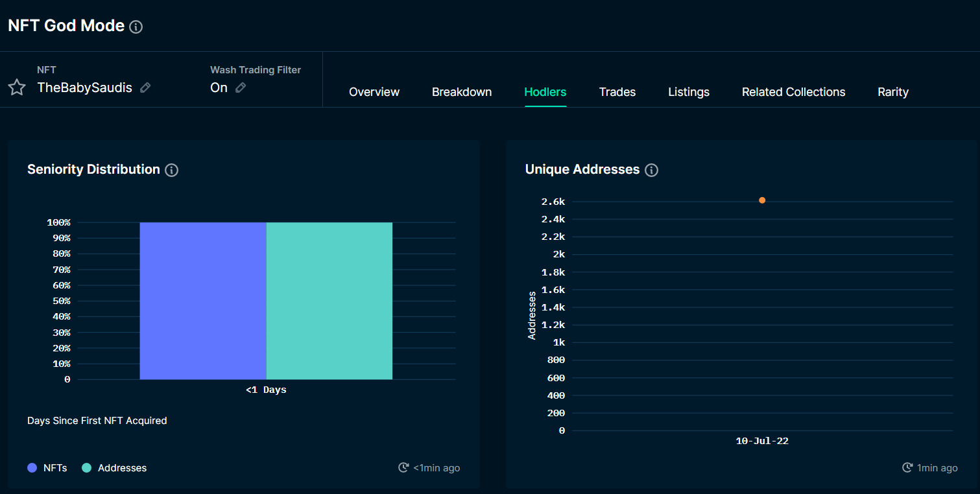Image resolution: width=980 pixels, height=494 pixels.
Task: Click refresh clock icon in Seniority Distribution card
Action: pyautogui.click(x=403, y=467)
